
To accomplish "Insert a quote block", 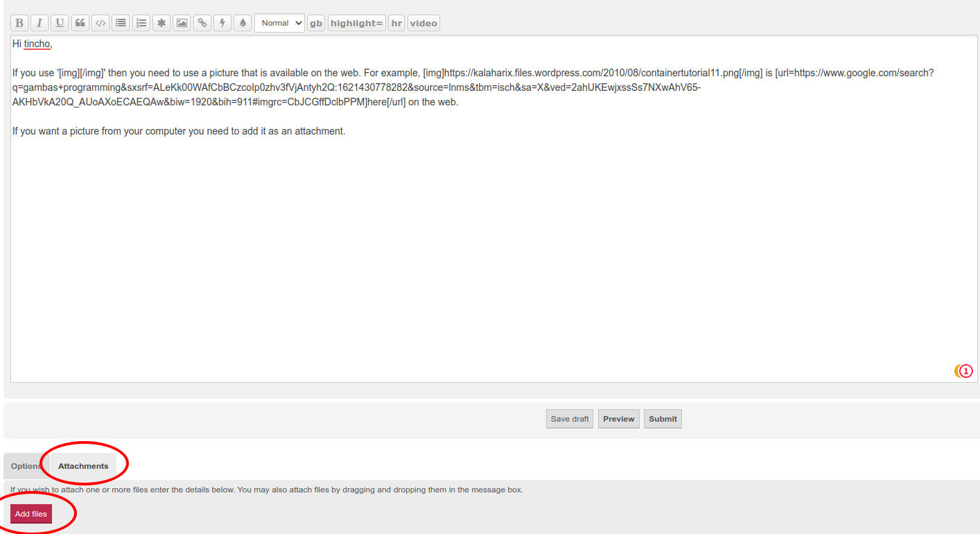I will (x=80, y=23).
